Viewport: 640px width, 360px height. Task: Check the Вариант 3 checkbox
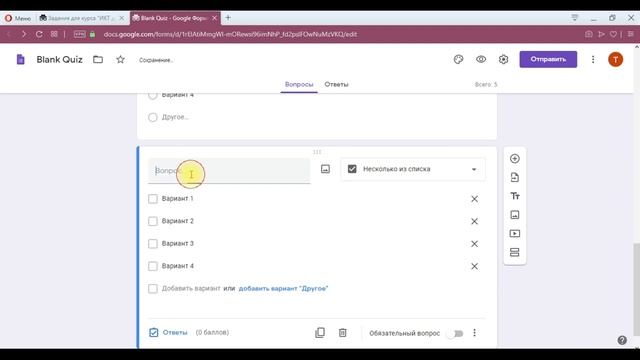[x=153, y=244]
